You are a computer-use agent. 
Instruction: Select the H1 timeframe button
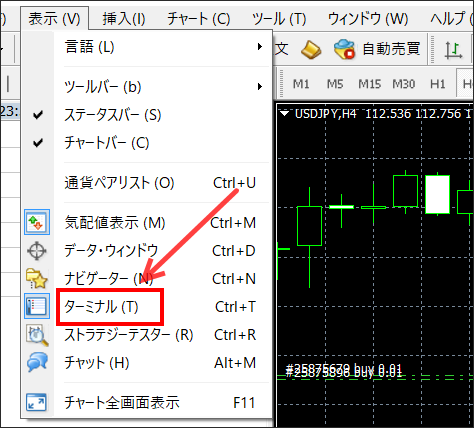(437, 84)
